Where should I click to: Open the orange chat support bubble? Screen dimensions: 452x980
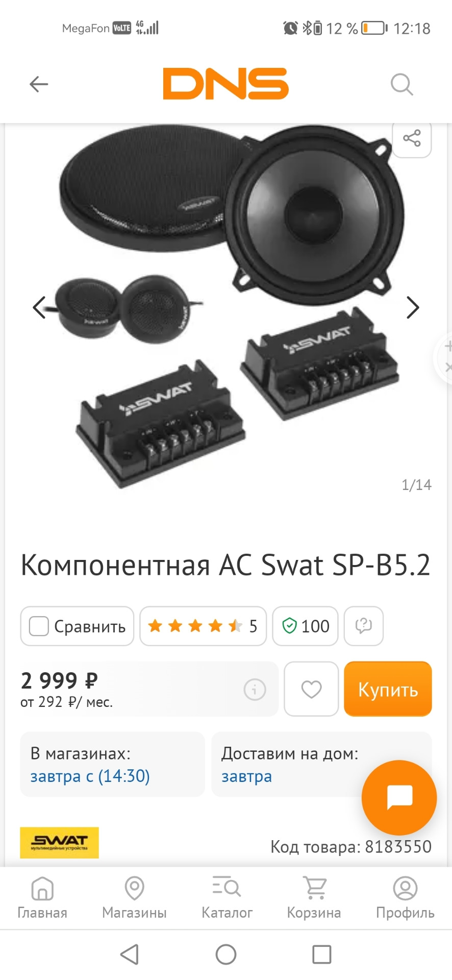(399, 798)
